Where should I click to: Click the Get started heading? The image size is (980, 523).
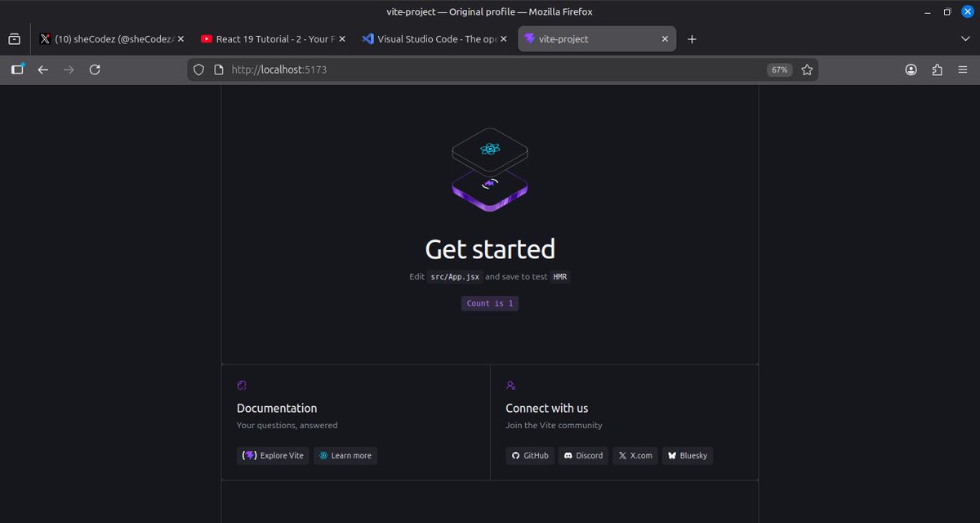(490, 248)
